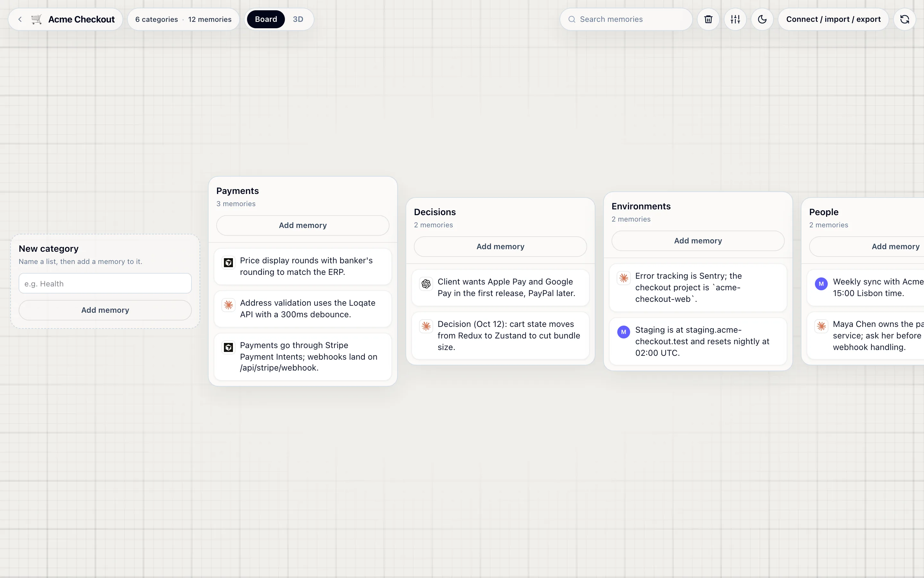Click the back chevron beside Acme Checkout
The image size is (924, 578).
20,19
